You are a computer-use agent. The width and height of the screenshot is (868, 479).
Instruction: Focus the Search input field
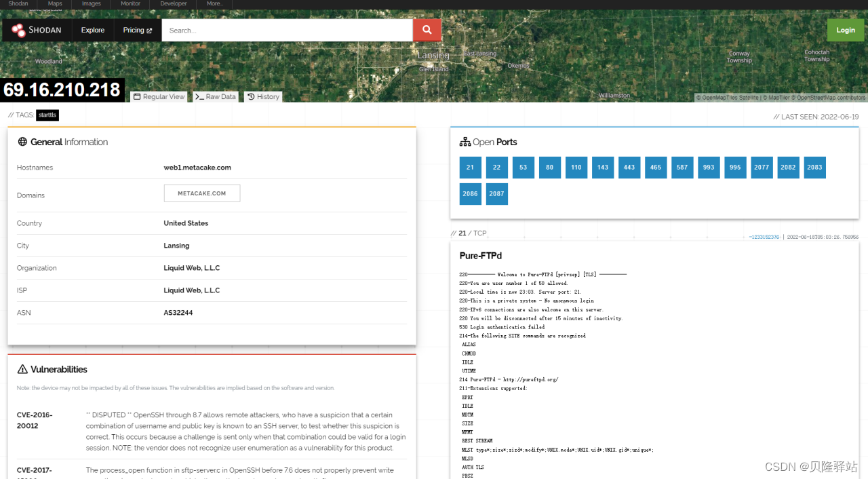tap(287, 30)
